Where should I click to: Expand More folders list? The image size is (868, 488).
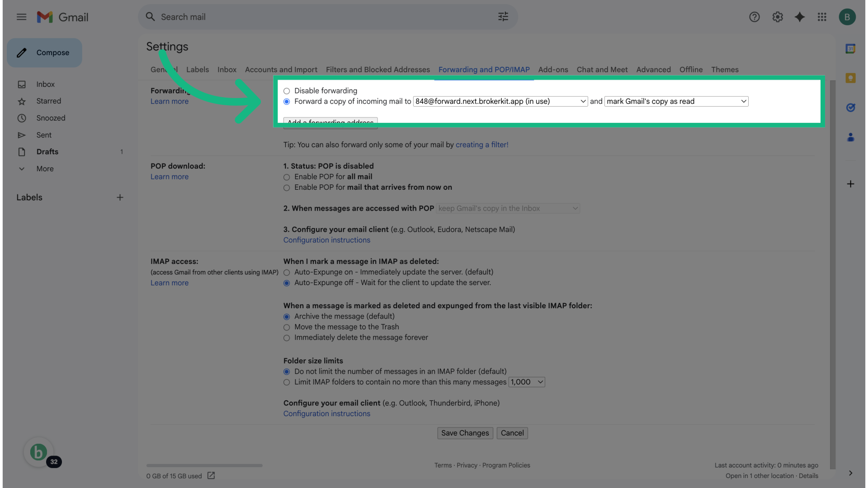[45, 169]
